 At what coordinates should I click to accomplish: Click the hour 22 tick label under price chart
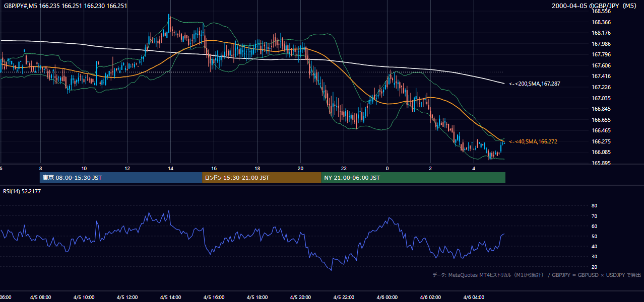pyautogui.click(x=344, y=168)
